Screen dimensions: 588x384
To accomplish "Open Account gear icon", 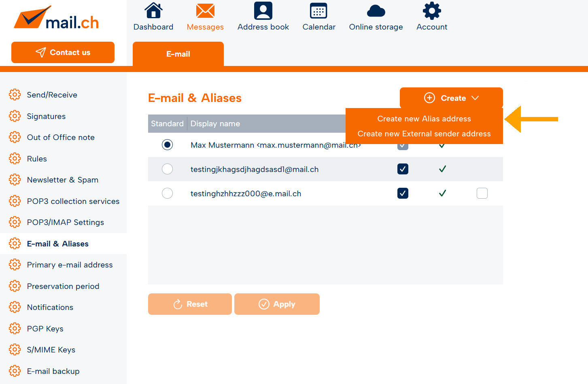I will point(432,11).
